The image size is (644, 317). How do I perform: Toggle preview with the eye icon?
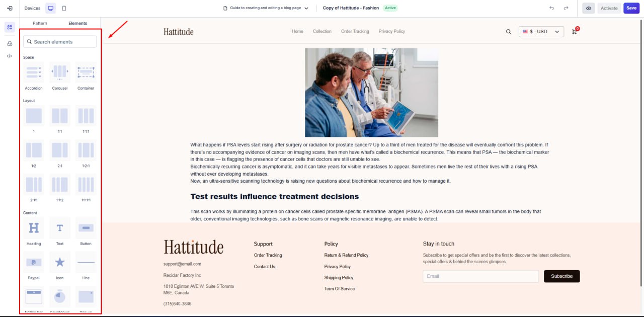(x=588, y=8)
